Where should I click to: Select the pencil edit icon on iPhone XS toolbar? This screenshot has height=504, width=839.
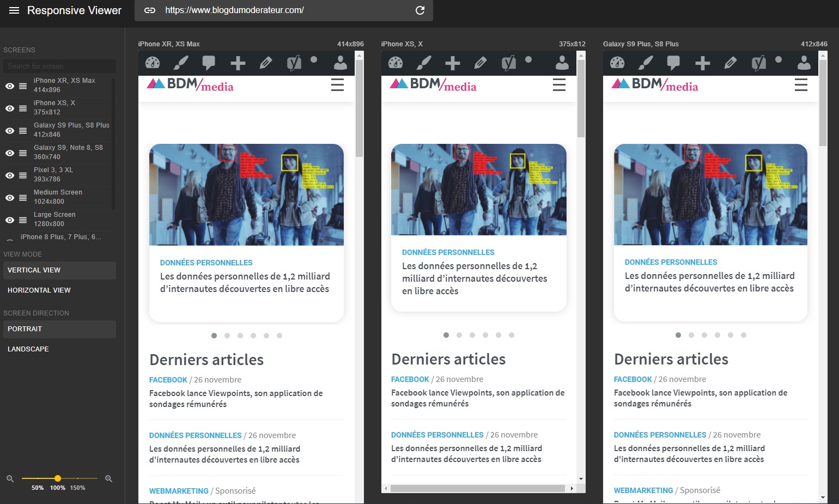point(481,63)
